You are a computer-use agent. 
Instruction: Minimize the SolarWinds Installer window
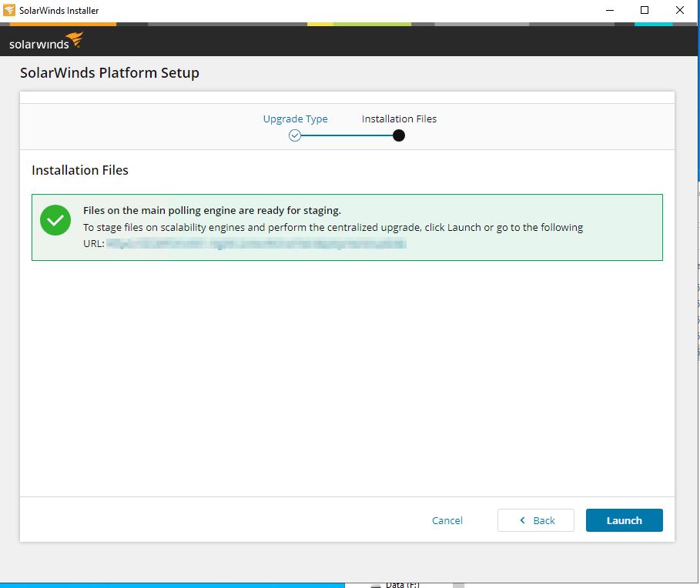point(610,10)
